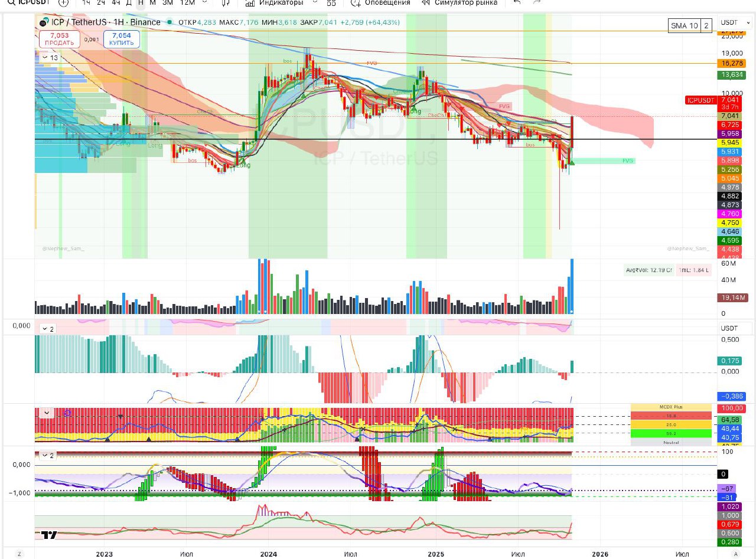Expand the MCDX pane legend chevron
Image resolution: width=756 pixels, height=559 pixels.
click(45, 413)
